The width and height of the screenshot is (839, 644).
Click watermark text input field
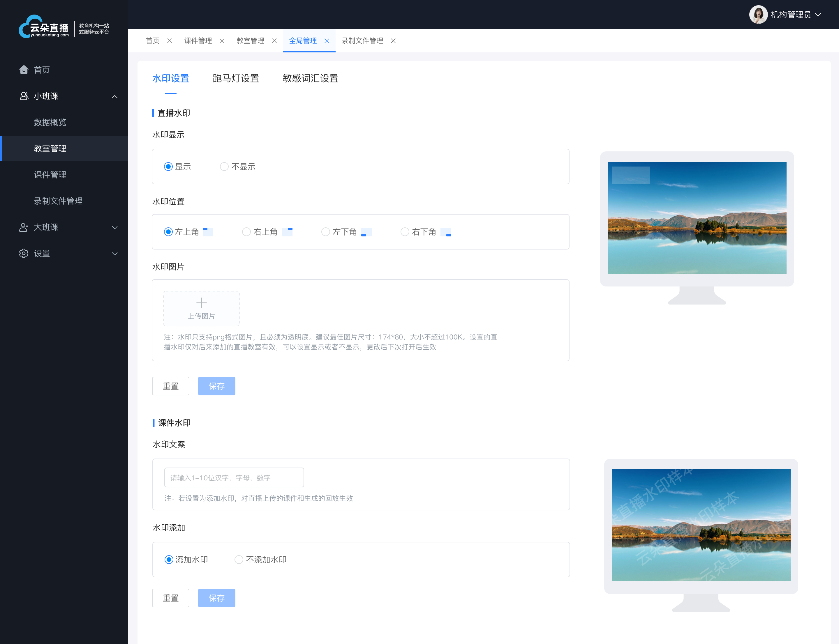click(233, 477)
